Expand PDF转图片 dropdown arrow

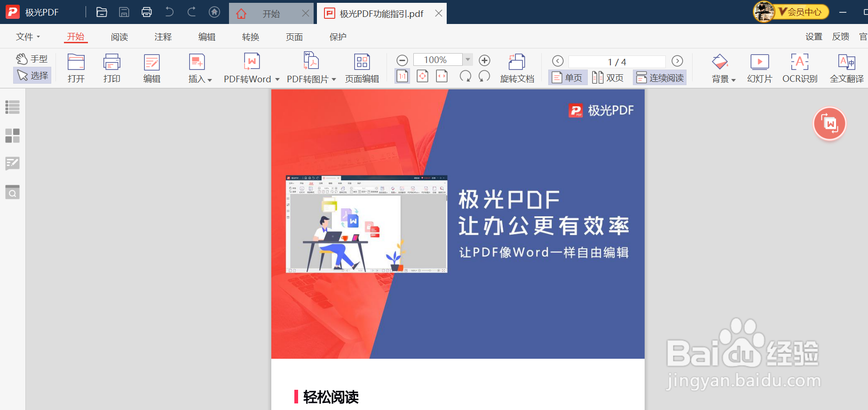pyautogui.click(x=334, y=79)
